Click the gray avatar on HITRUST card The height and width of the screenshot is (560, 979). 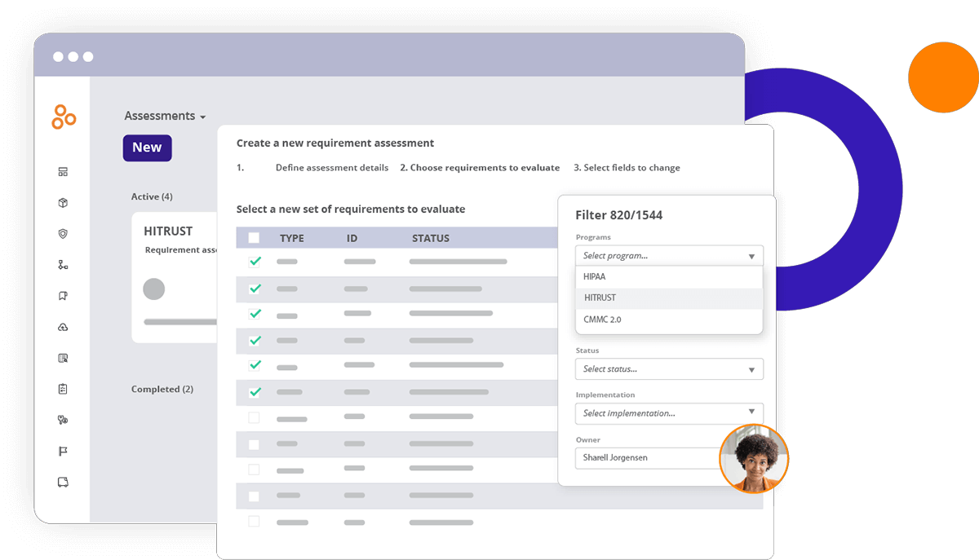tap(153, 289)
